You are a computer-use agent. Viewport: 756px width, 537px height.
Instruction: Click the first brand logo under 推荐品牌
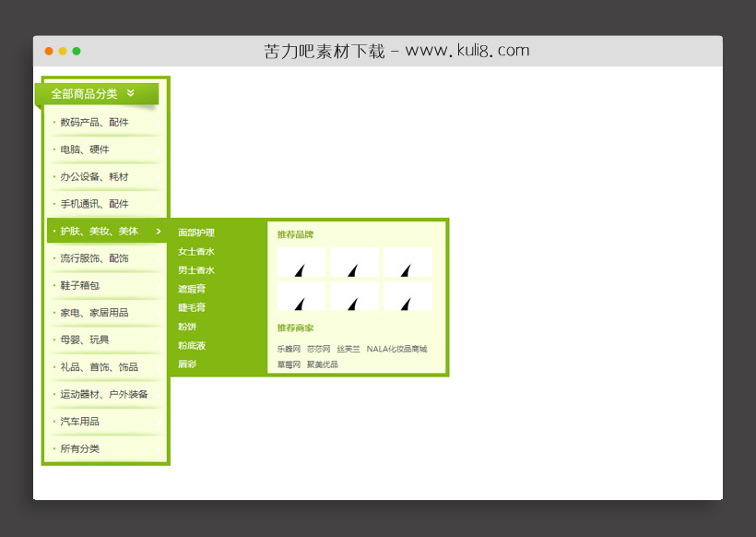[x=301, y=261]
